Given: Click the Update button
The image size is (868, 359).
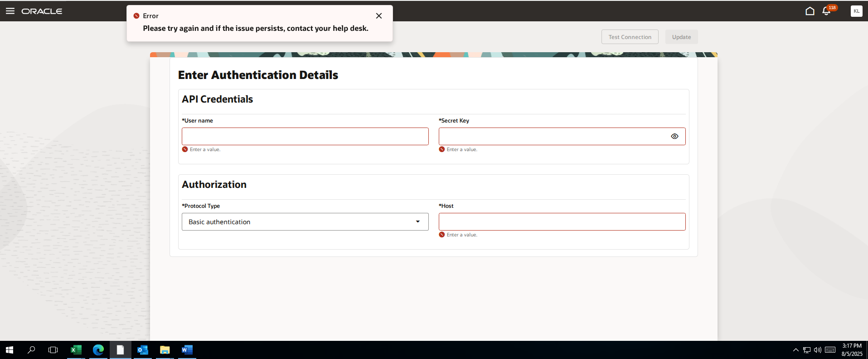Looking at the screenshot, I should [681, 37].
